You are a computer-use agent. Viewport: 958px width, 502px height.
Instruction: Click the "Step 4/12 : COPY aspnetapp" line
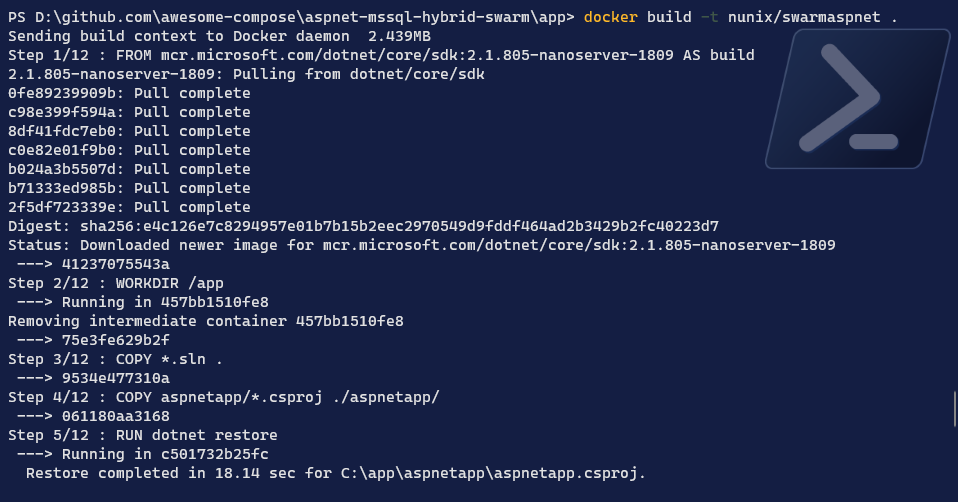(x=224, y=397)
